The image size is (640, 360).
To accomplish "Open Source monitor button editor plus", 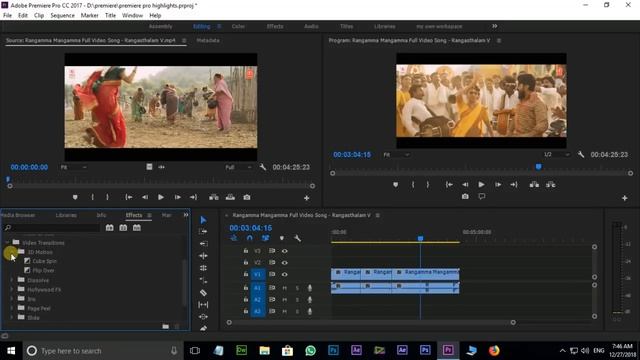I will click(x=307, y=198).
